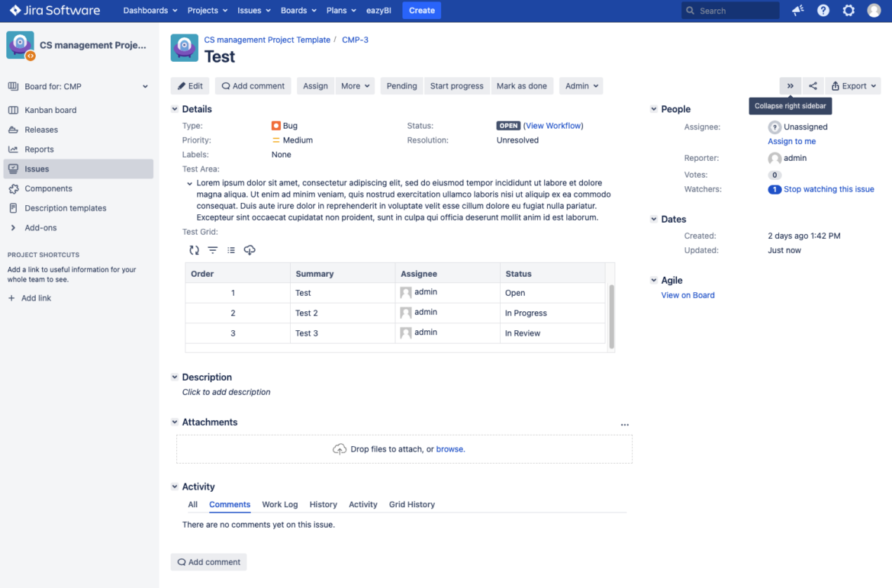
Task: Open the Jira help icon
Action: point(822,10)
